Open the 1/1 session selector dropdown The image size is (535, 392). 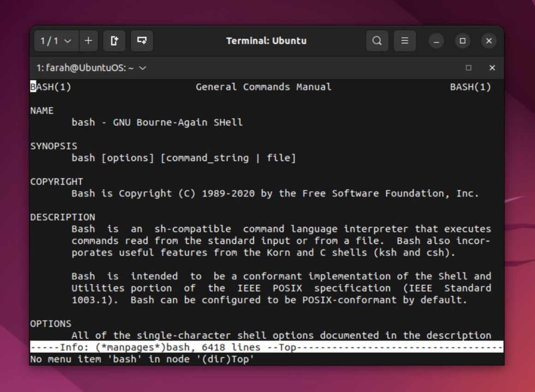coord(55,41)
